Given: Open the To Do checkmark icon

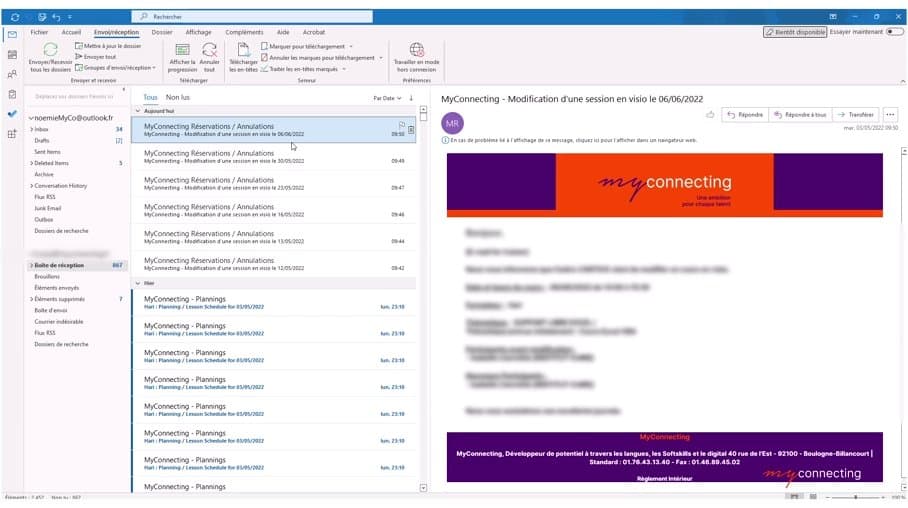Looking at the screenshot, I should (x=12, y=114).
